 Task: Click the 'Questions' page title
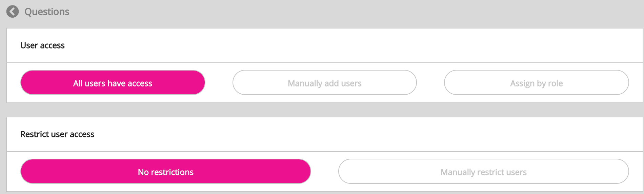(x=47, y=12)
